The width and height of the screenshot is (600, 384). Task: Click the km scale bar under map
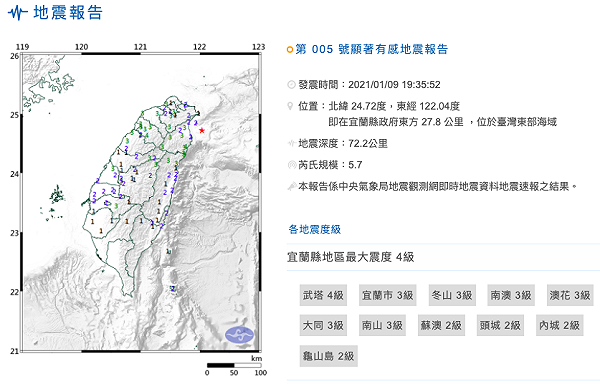click(234, 365)
